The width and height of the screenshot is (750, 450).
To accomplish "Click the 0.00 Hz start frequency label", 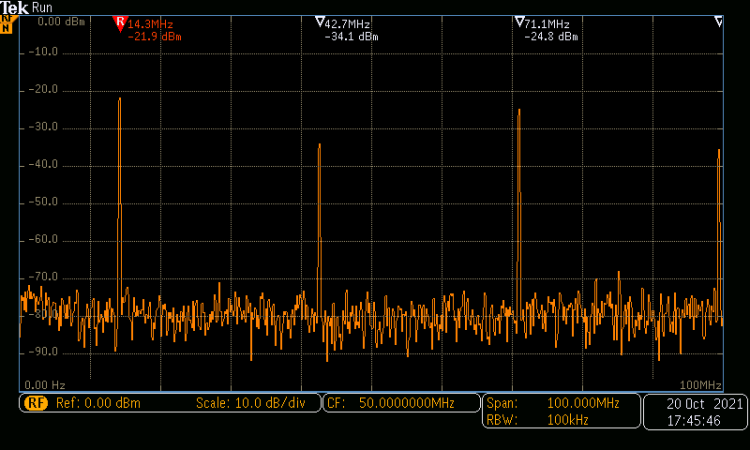I will coord(45,385).
